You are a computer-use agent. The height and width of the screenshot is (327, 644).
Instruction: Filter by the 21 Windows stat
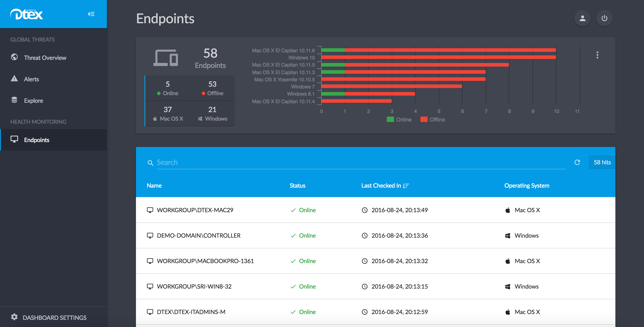(x=212, y=114)
